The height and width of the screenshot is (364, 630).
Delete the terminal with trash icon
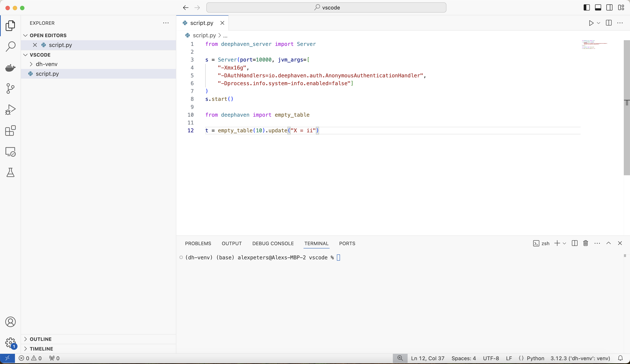coord(586,243)
